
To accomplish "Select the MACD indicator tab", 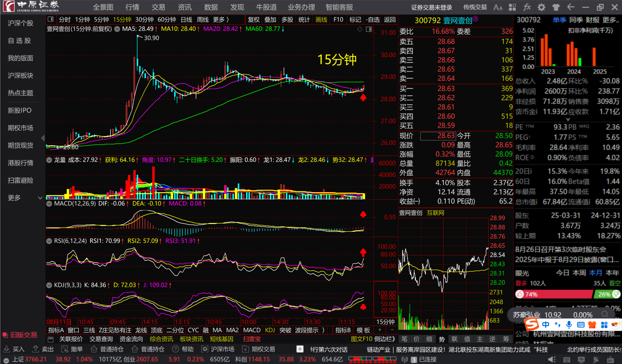I will pyautogui.click(x=252, y=330).
